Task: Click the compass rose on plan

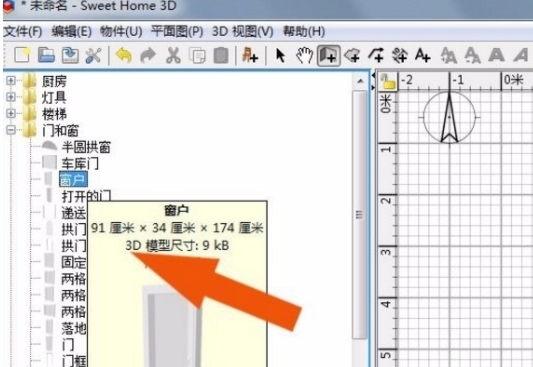Action: pos(449,117)
